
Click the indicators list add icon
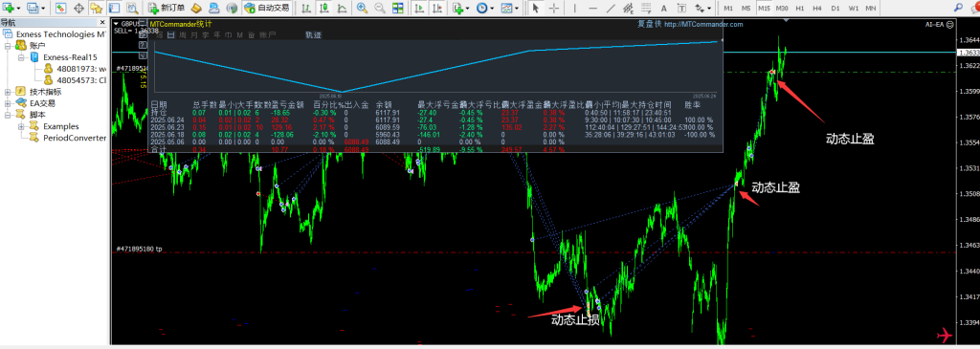(x=458, y=8)
